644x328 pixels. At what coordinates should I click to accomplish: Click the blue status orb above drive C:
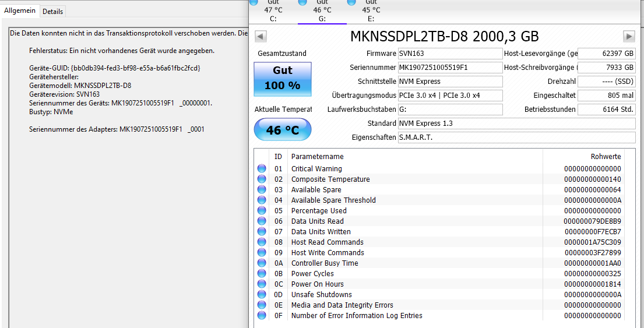[x=254, y=2]
